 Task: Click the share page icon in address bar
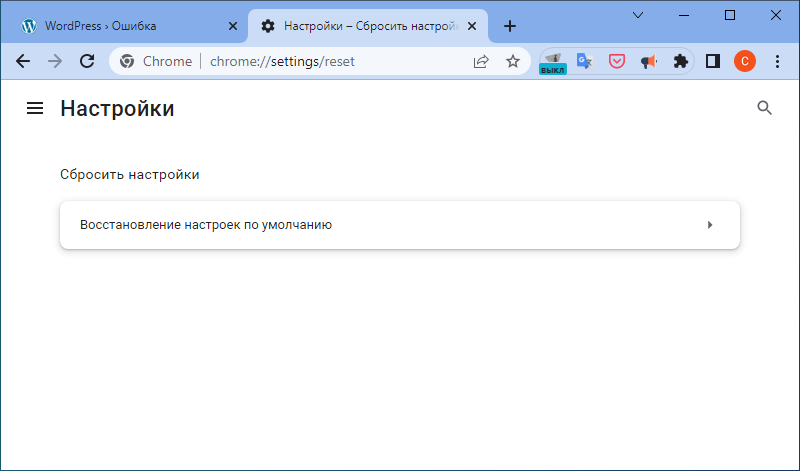pos(481,61)
